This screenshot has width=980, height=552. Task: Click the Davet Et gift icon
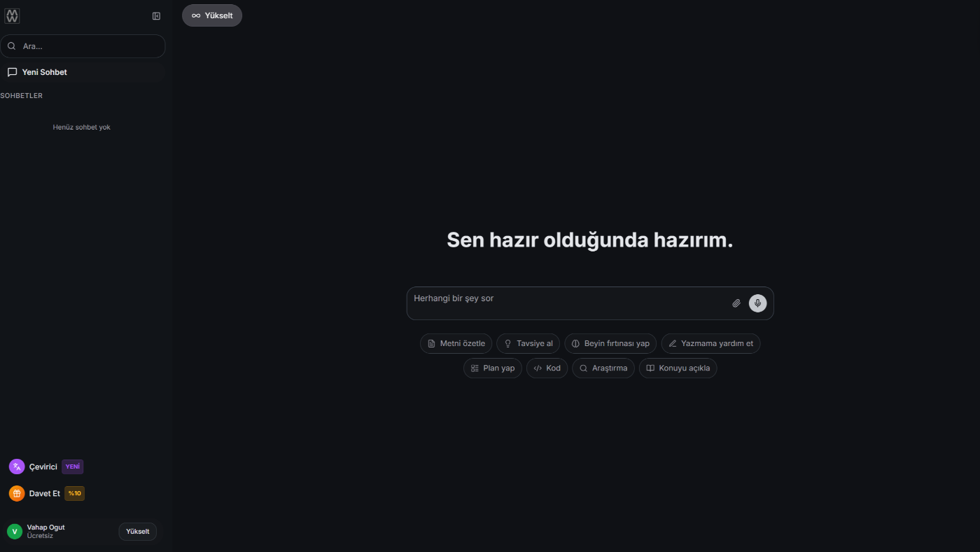(17, 493)
